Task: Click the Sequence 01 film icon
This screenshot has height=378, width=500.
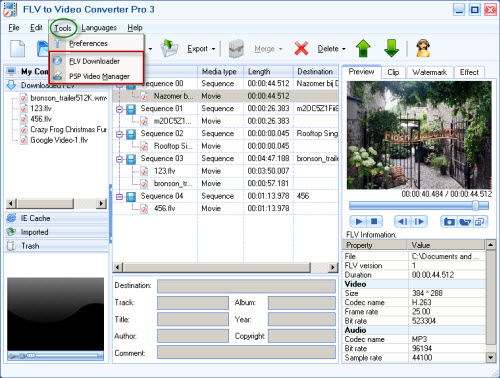Action: [131, 109]
